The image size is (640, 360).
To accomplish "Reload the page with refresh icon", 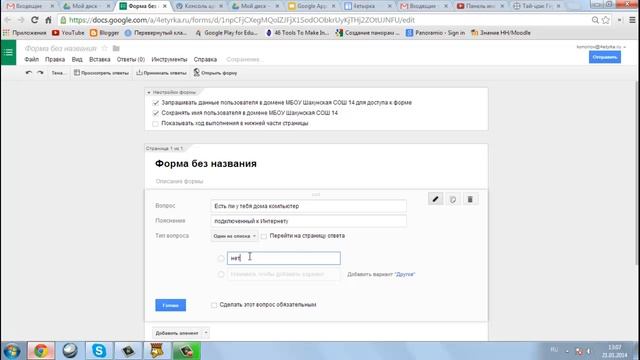I will coord(35,20).
